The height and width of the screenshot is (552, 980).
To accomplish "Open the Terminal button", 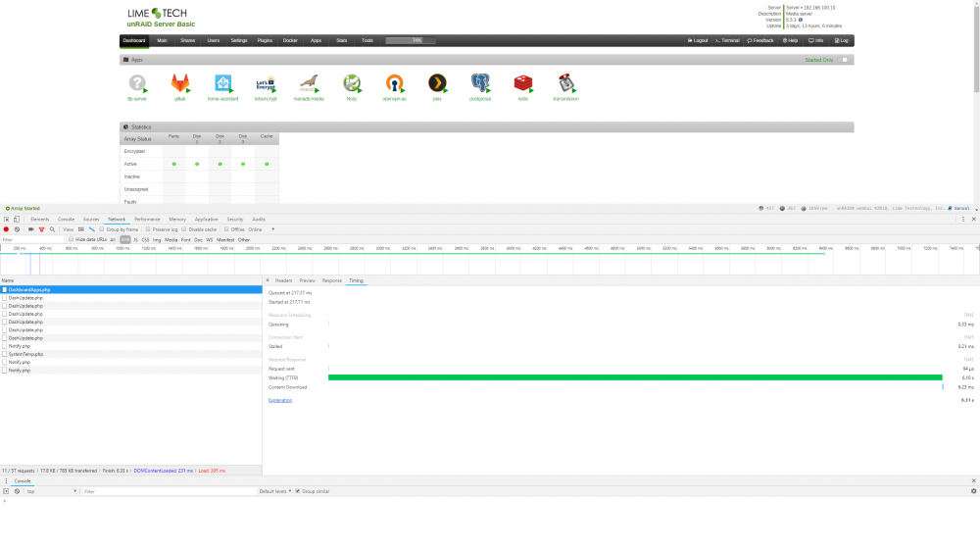I will click(727, 40).
